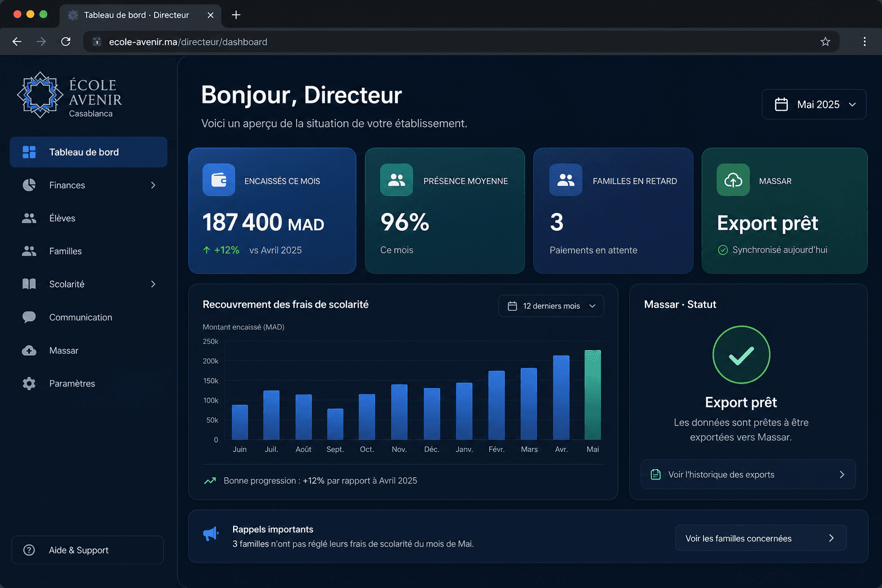882x588 pixels.
Task: Click the Bonne progression : +12% text
Action: 320,481
